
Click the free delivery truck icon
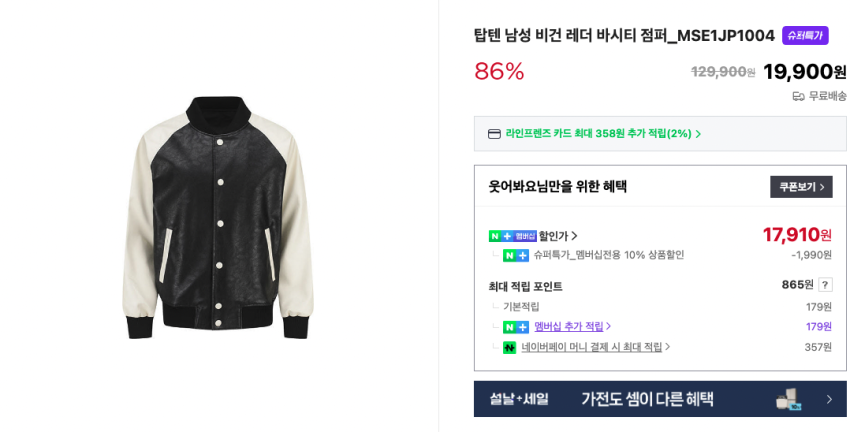(798, 96)
